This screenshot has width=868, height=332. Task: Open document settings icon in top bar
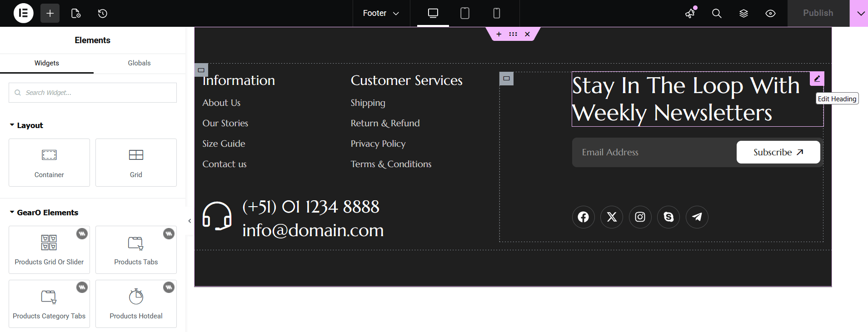click(x=76, y=13)
